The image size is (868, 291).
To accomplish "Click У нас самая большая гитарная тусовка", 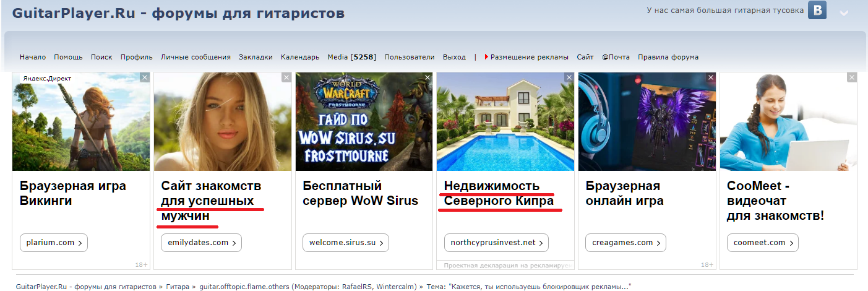I will pos(725,11).
